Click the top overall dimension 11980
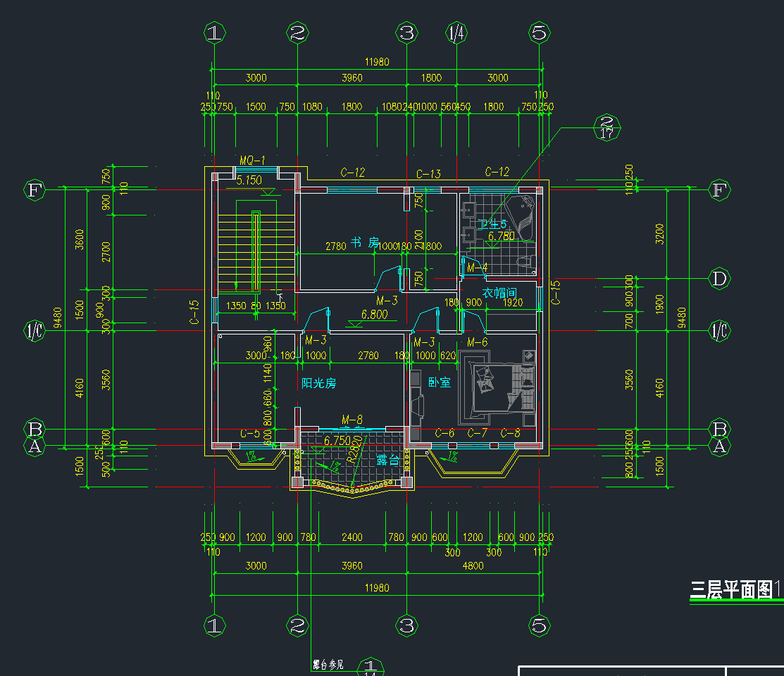784x676 pixels. coord(378,62)
